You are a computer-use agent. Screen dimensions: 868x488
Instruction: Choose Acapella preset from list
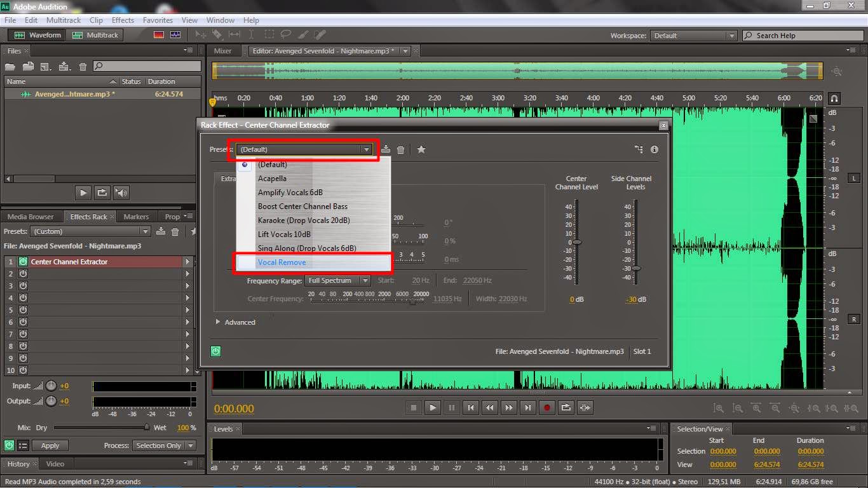click(x=272, y=179)
